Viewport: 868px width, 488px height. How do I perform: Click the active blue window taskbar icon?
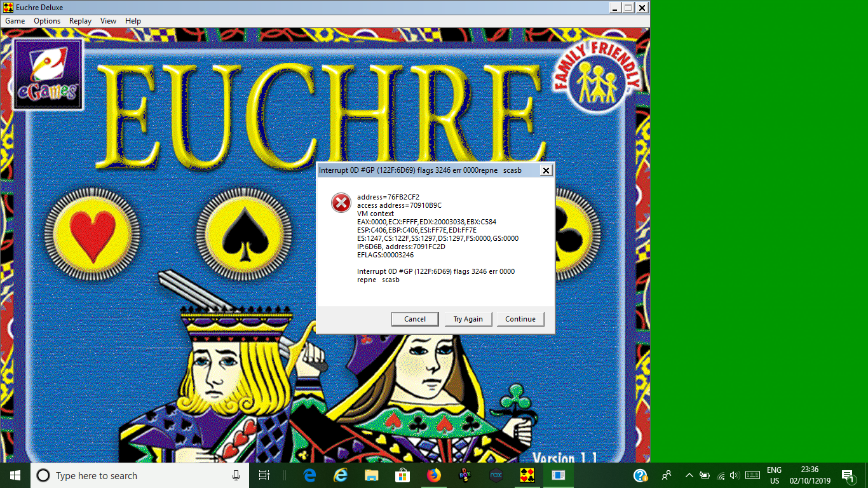(x=558, y=475)
